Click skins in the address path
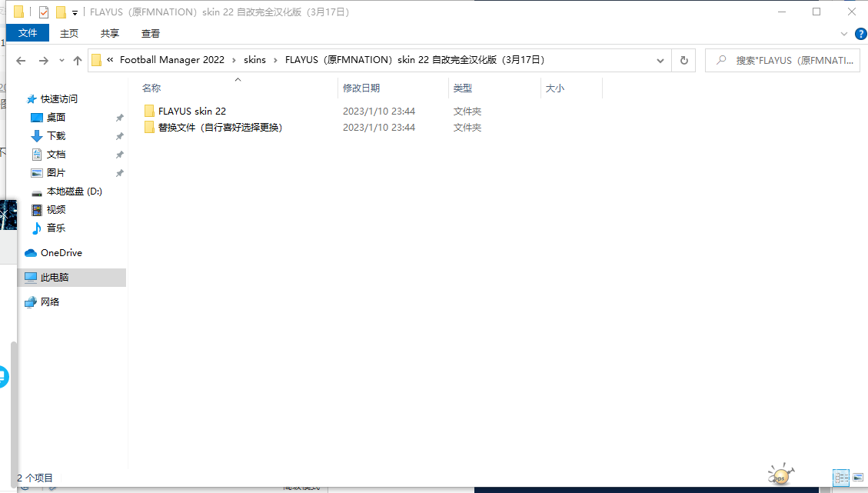Viewport: 868px width, 493px height. pos(254,60)
